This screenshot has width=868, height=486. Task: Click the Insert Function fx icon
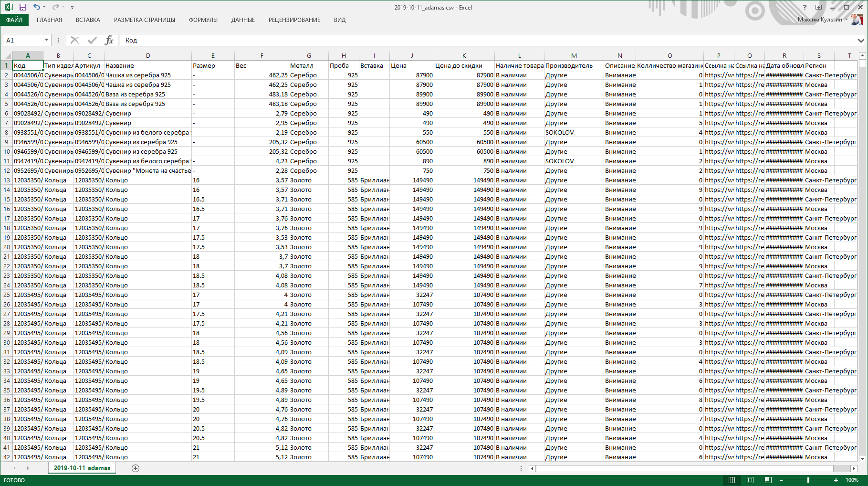(x=109, y=40)
